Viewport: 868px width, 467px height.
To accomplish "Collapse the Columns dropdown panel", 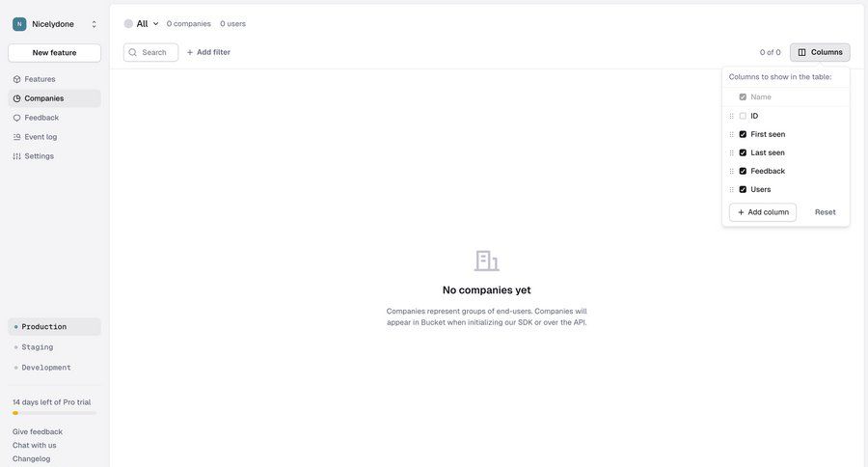I will [x=820, y=52].
